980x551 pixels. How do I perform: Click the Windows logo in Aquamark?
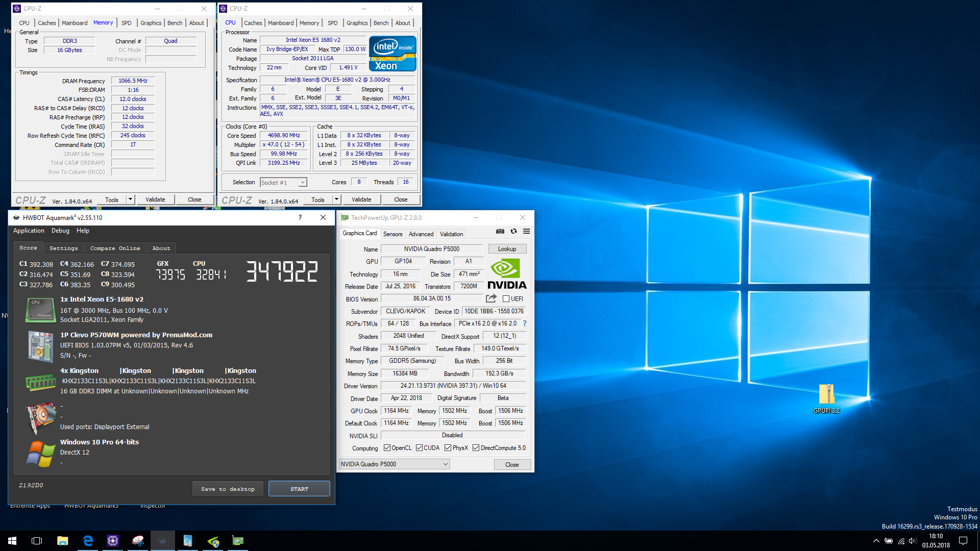click(x=40, y=453)
